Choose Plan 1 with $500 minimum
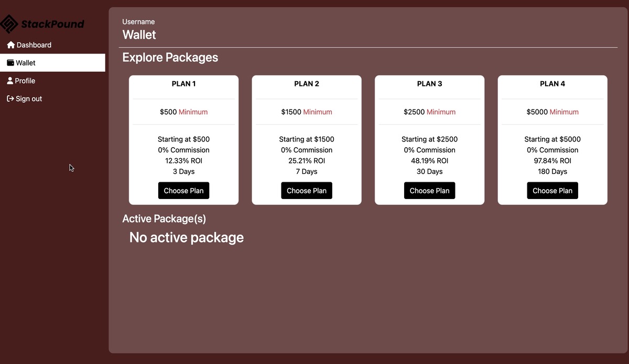The width and height of the screenshot is (629, 364). click(183, 191)
